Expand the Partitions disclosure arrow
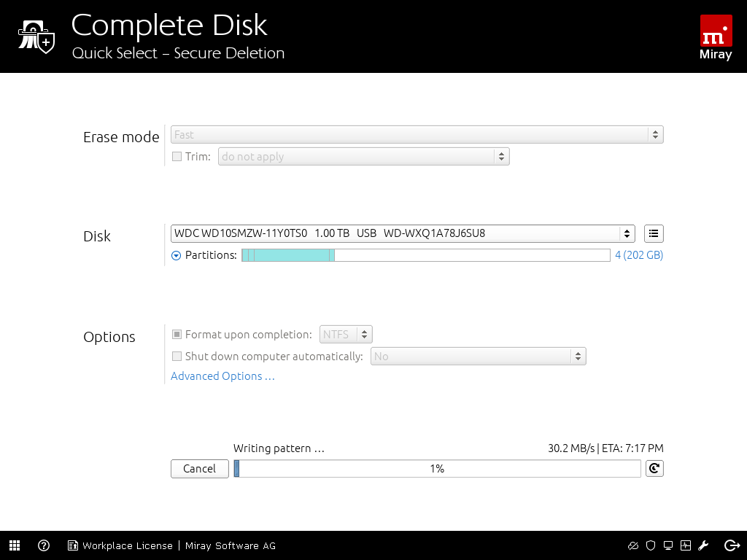747x560 pixels. [176, 255]
